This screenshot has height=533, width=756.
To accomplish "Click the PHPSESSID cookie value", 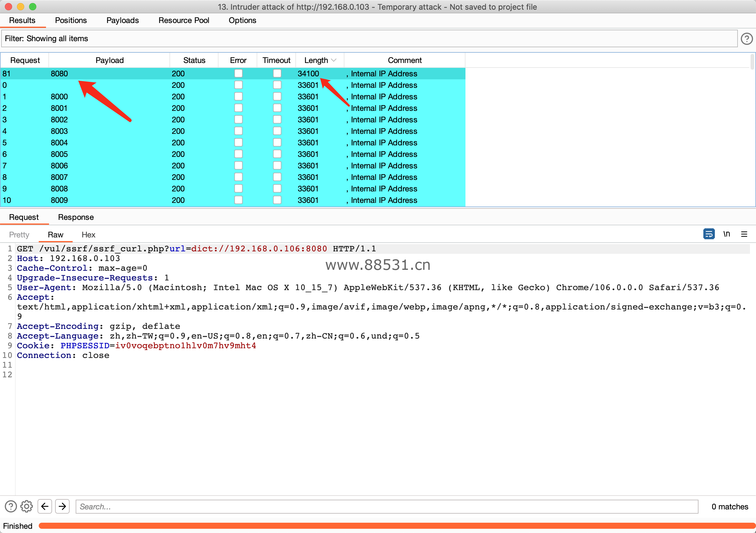I will click(x=186, y=346).
